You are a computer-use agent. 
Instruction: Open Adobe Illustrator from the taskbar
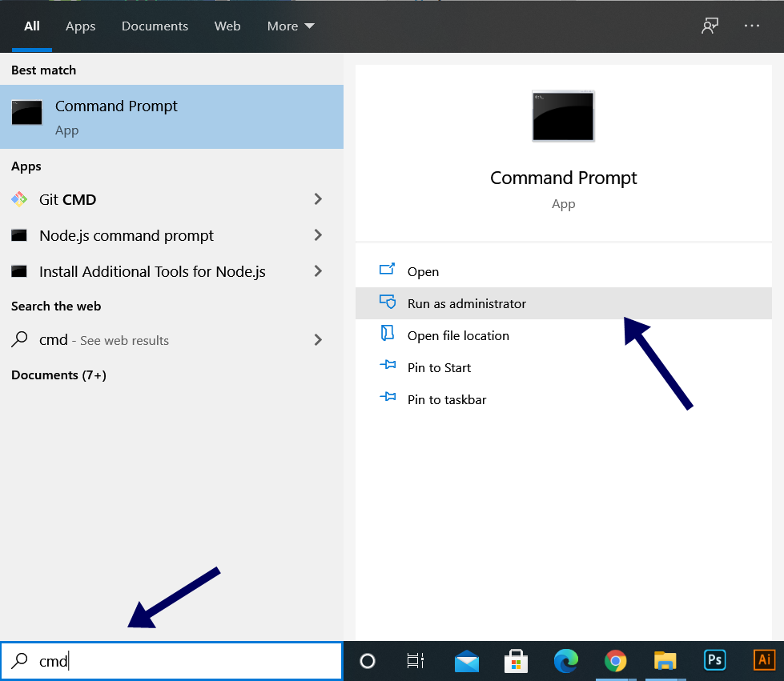[x=763, y=661]
